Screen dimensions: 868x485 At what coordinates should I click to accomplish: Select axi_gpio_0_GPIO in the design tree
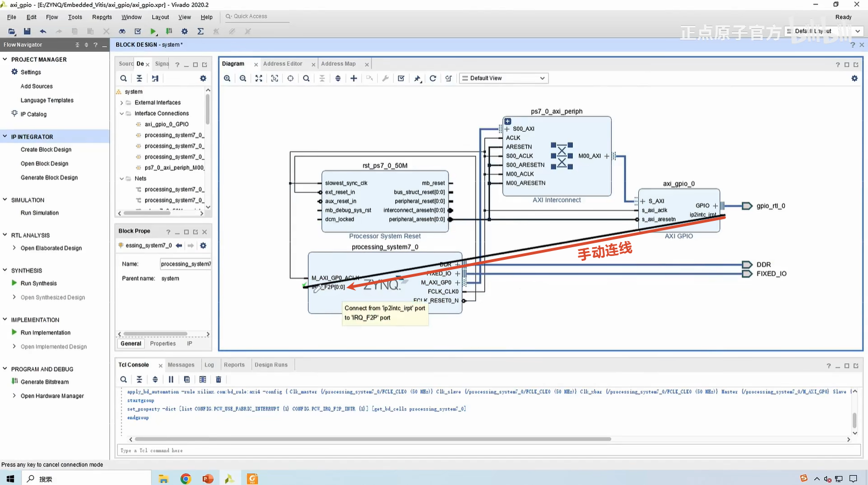(166, 124)
